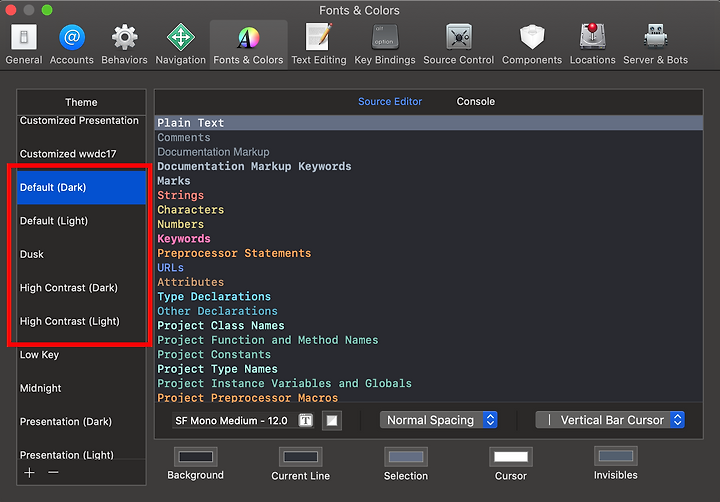This screenshot has height=502, width=720.
Task: Select the Attributes syntax row
Action: click(x=429, y=282)
